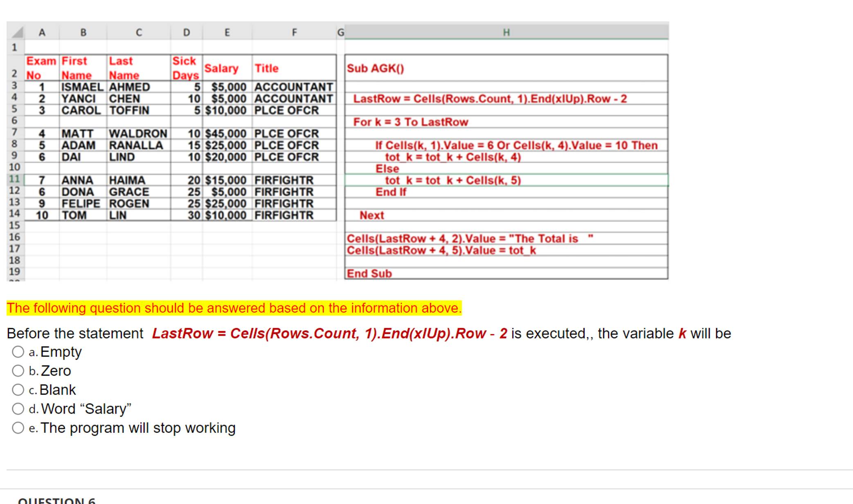Select the Word "Salary" answer option
Image resolution: width=853 pixels, height=504 pixels.
pyautogui.click(x=18, y=409)
